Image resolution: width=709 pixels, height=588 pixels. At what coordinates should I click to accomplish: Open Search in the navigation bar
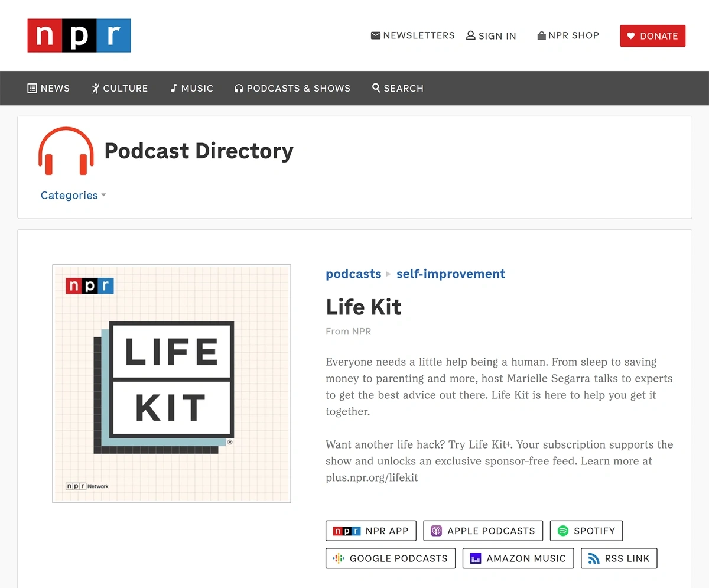(x=398, y=88)
